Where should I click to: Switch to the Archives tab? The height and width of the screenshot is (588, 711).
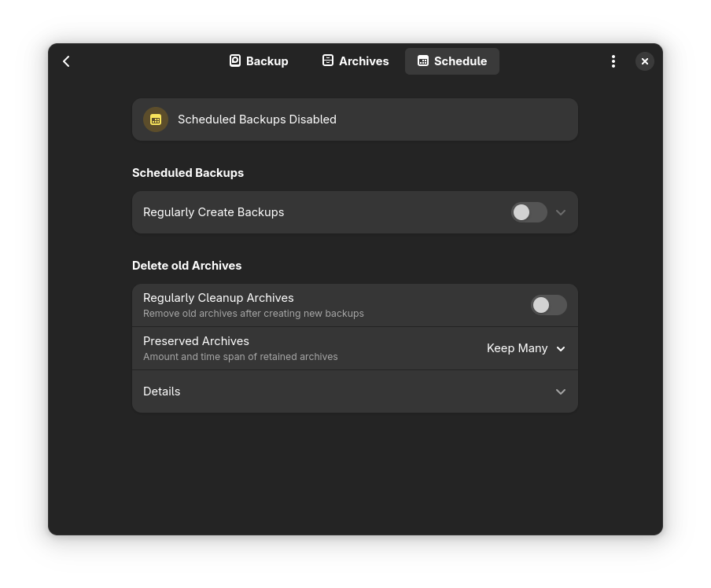click(355, 61)
